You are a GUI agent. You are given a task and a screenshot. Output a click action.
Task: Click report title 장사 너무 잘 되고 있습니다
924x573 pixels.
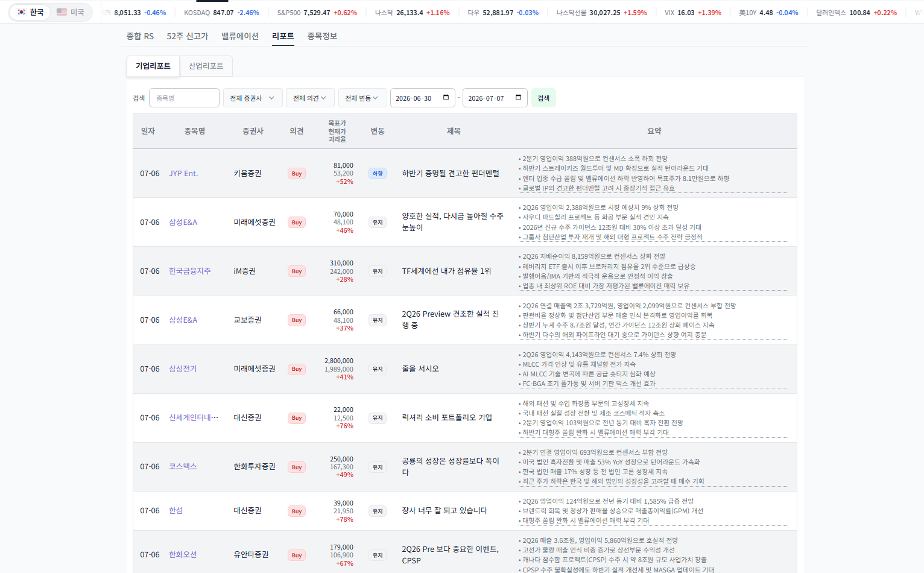[445, 510]
